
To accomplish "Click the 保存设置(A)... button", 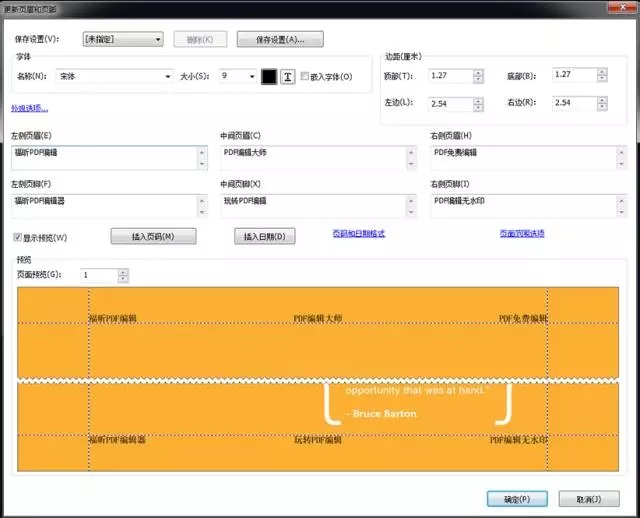I will click(280, 39).
